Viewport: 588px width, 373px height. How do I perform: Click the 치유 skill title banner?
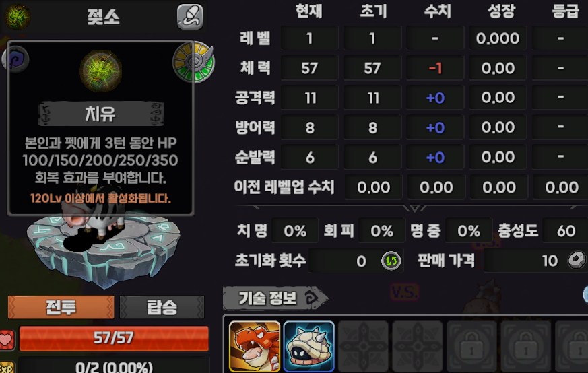(100, 114)
